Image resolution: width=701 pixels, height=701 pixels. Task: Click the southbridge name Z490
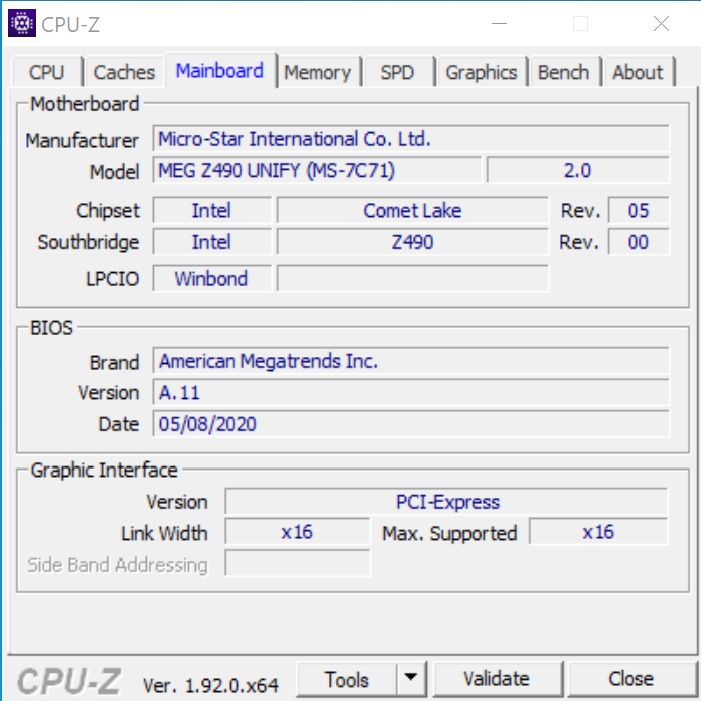click(412, 242)
